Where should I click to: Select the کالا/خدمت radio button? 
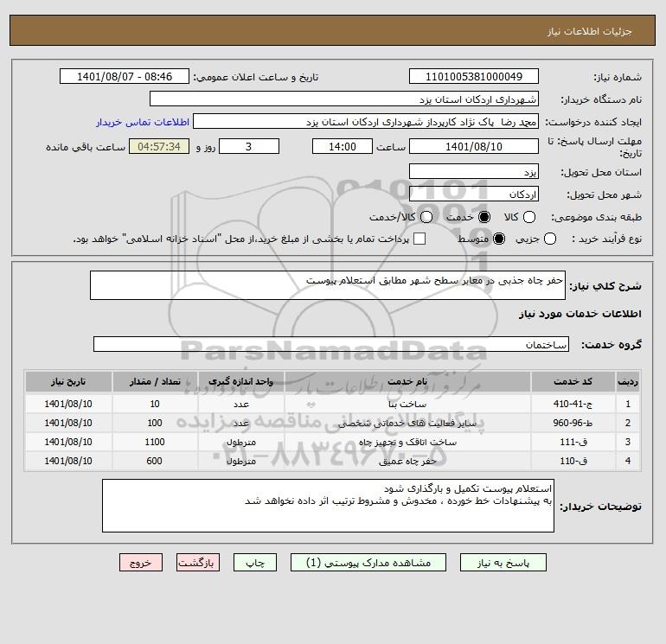(x=426, y=217)
